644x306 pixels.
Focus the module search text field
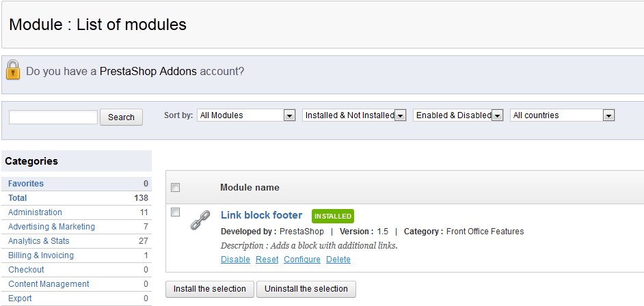pos(53,117)
